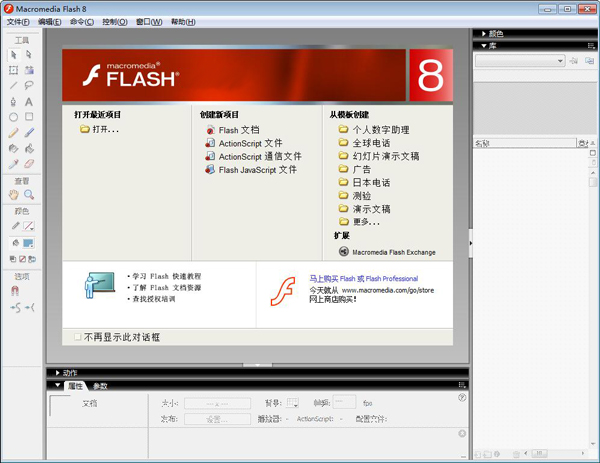Image resolution: width=600 pixels, height=463 pixels.
Task: Select the Paint Bucket tool
Action: (29, 148)
